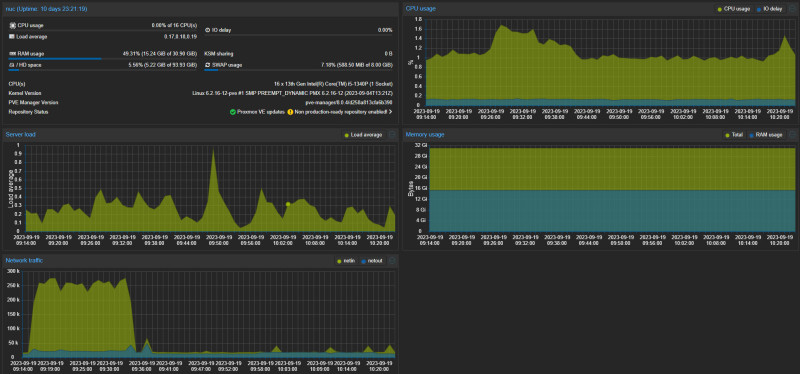This screenshot has width=800, height=374.
Task: Click the highlighted data point on Server load chart
Action: point(288,204)
